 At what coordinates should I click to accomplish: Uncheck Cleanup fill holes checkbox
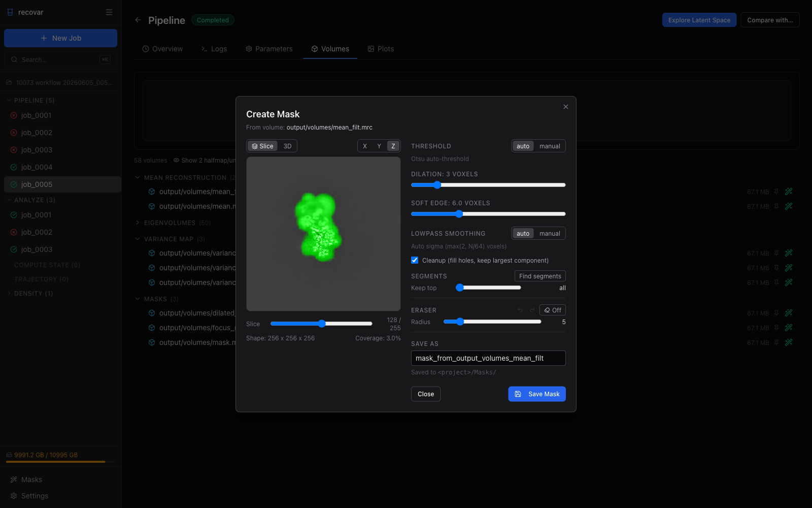(415, 260)
